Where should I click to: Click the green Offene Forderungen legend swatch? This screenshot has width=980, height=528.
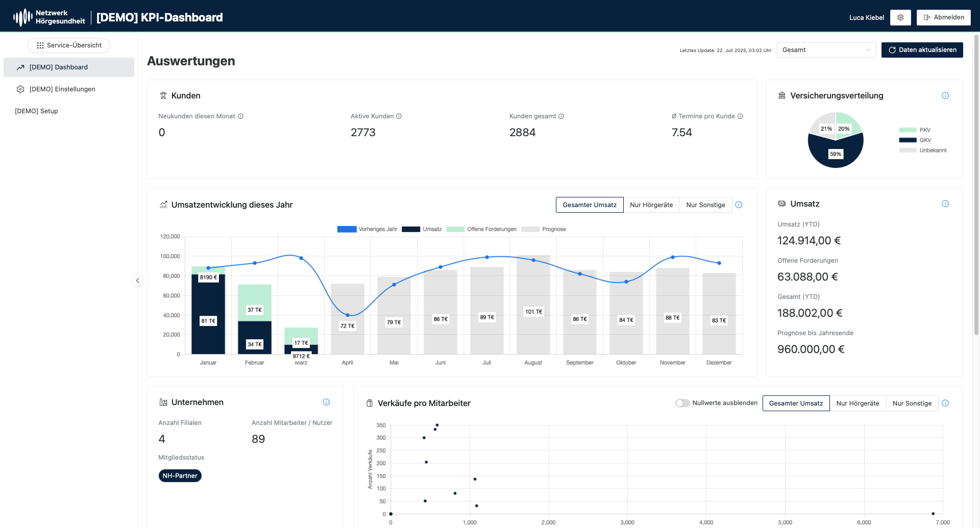456,229
